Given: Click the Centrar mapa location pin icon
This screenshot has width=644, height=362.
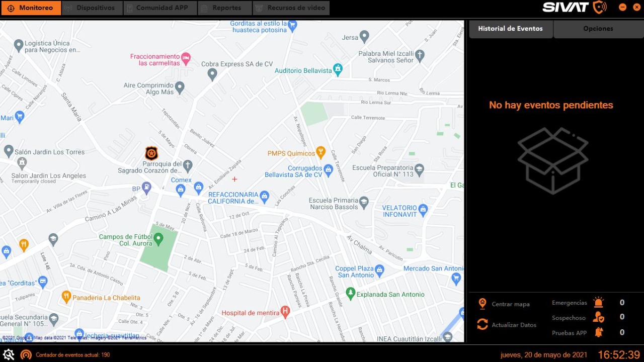Looking at the screenshot, I should pos(482,304).
